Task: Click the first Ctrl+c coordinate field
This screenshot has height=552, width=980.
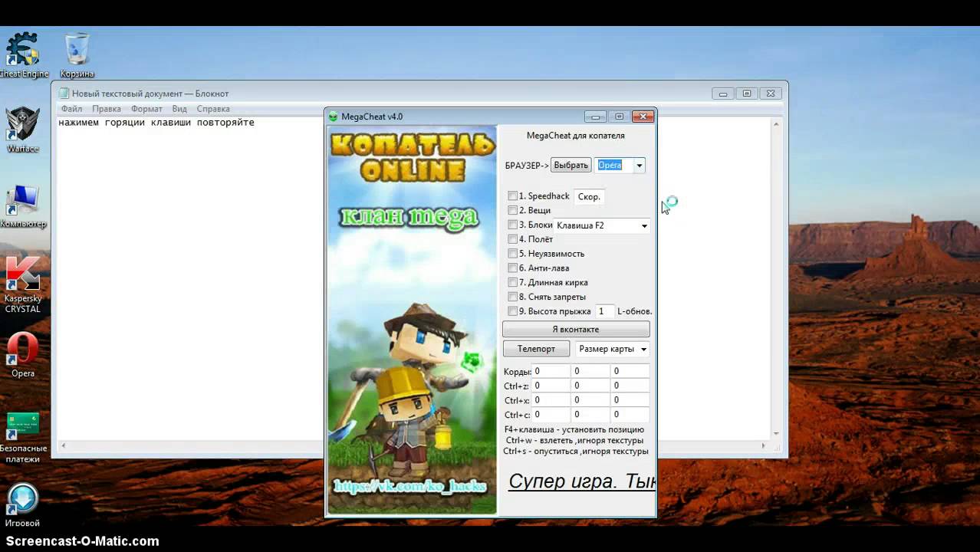Action: pos(551,415)
